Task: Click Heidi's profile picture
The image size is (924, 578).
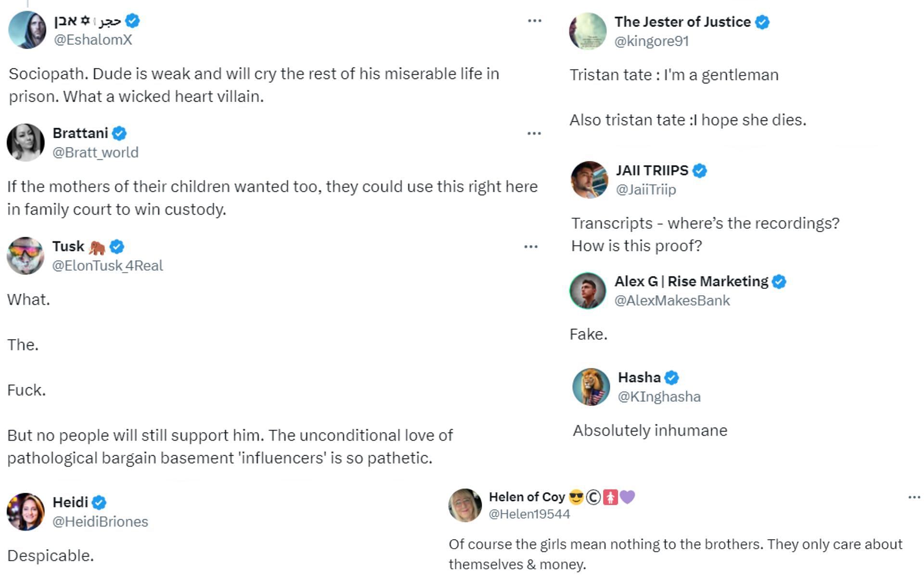Action: click(26, 512)
